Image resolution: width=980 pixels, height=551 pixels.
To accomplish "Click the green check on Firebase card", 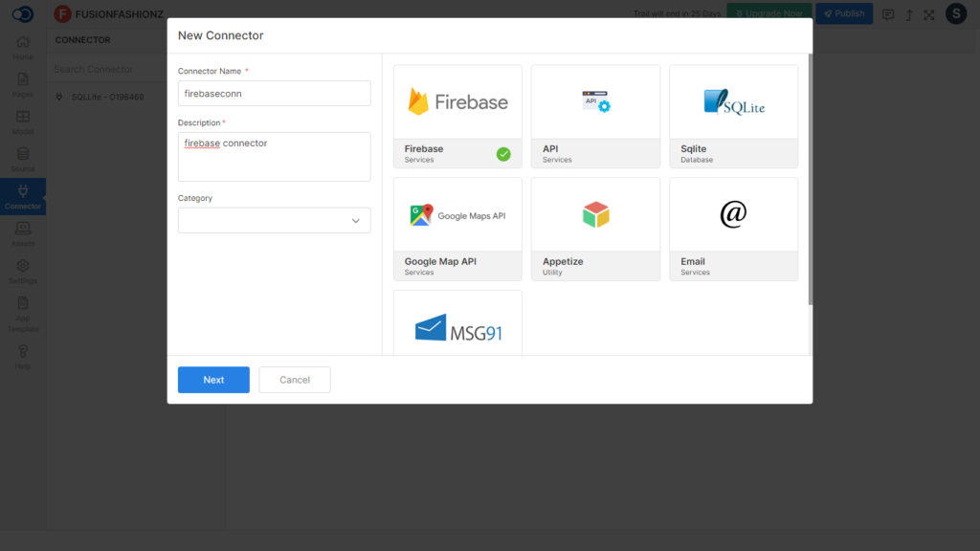I will [503, 154].
